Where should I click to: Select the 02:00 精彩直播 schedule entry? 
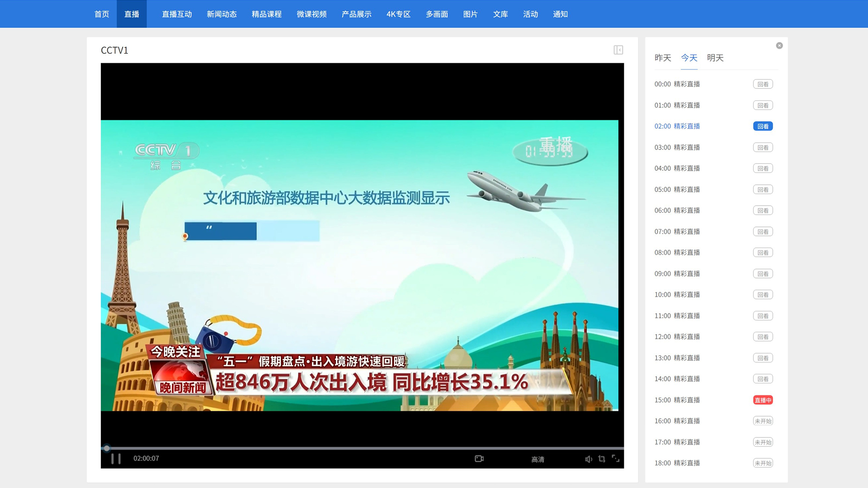pyautogui.click(x=677, y=126)
